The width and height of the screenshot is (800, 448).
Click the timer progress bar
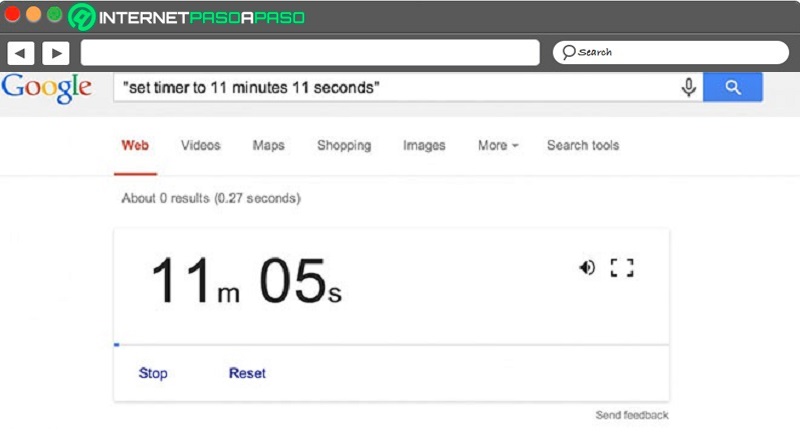click(x=391, y=345)
